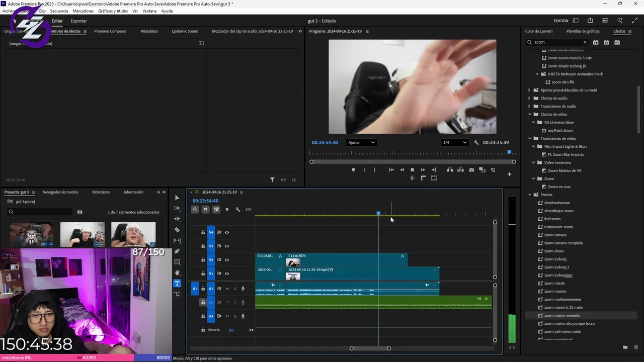Viewport: 644px width, 362px height.
Task: Select the Slip tool
Action: click(x=177, y=240)
